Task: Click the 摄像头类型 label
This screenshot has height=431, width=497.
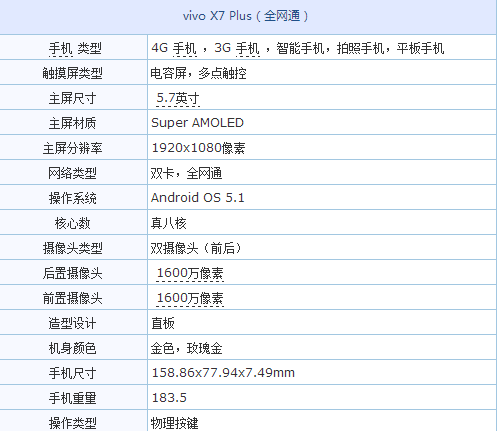Action: click(72, 248)
